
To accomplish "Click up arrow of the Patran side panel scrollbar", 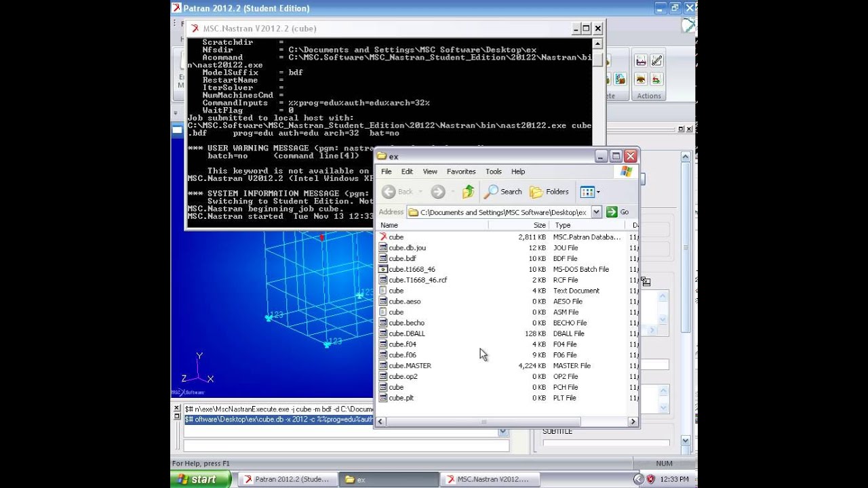I will click(686, 157).
